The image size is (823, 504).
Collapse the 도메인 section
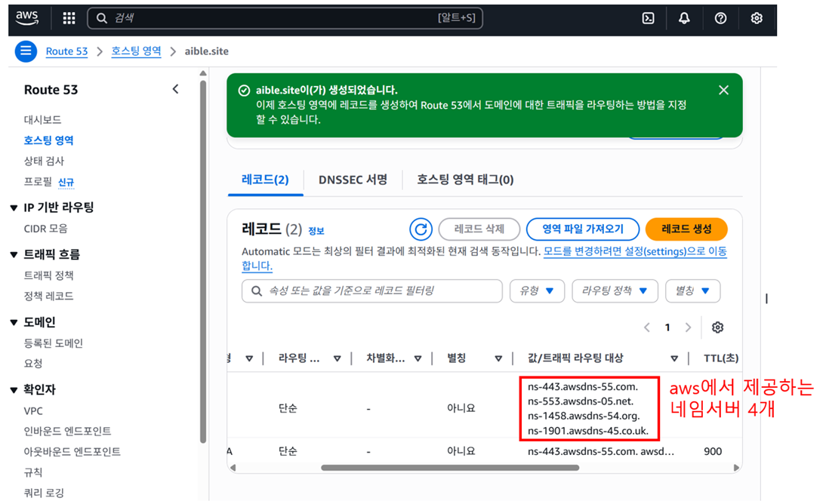click(14, 322)
